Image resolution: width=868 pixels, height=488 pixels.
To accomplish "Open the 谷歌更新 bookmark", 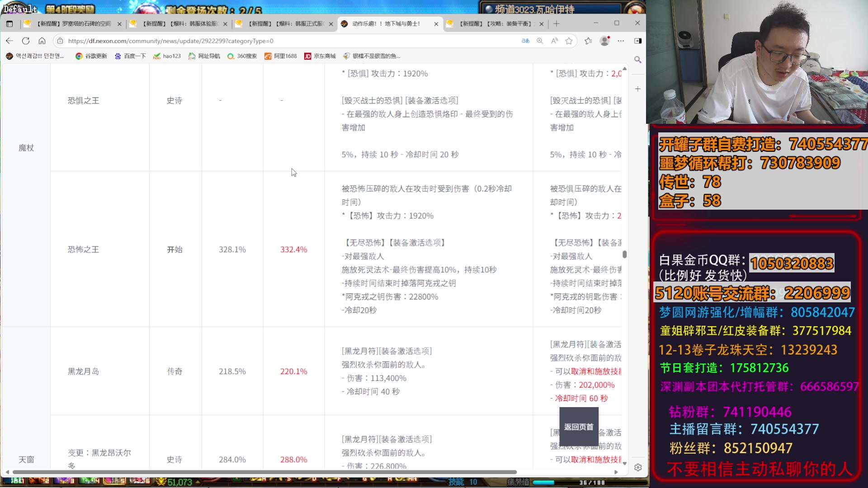I will click(x=91, y=56).
